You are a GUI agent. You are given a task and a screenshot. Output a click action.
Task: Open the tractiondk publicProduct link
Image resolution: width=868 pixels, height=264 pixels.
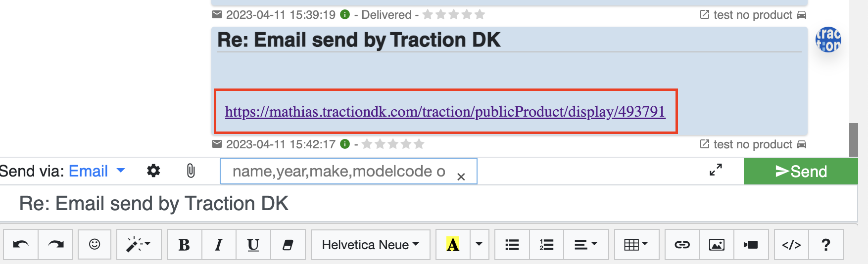click(445, 112)
